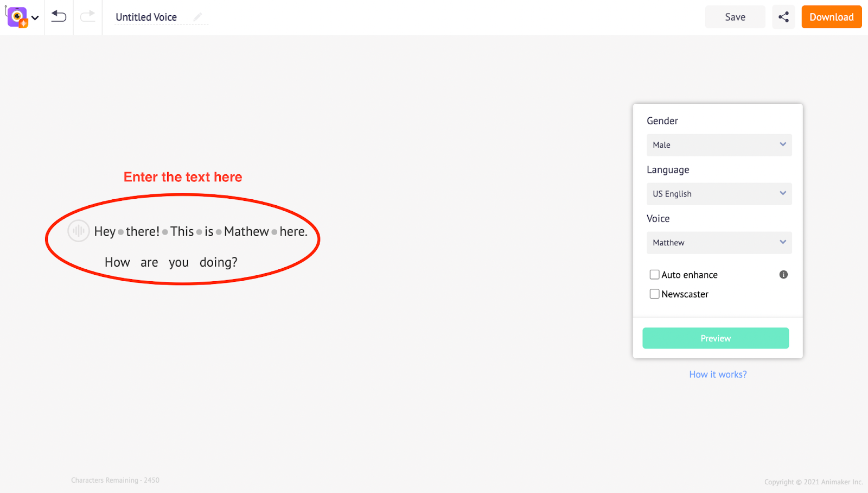
Task: Download the voice file
Action: coord(832,17)
